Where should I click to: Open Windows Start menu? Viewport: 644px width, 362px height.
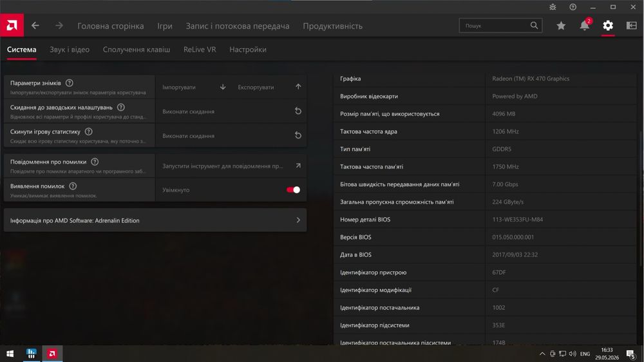tap(10, 354)
